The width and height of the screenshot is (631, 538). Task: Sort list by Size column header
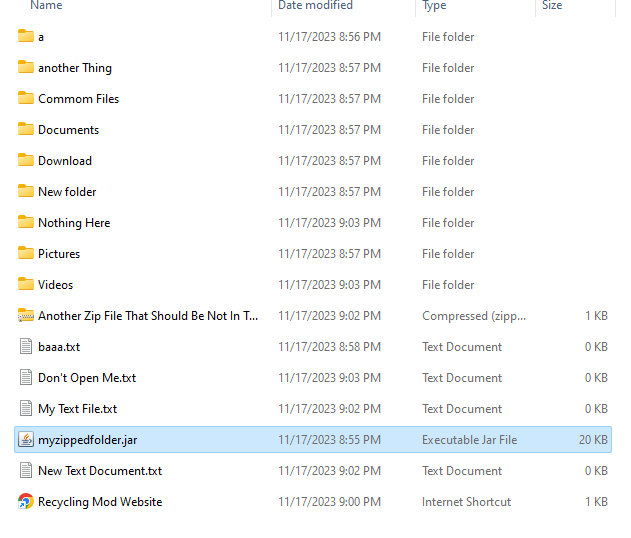[x=552, y=6]
